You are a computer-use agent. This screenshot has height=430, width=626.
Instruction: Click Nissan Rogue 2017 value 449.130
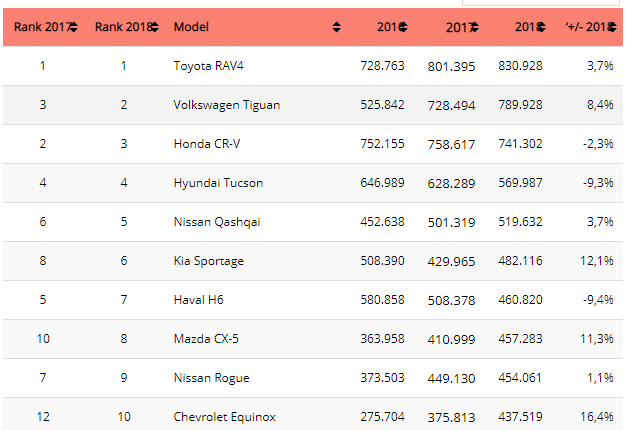451,379
